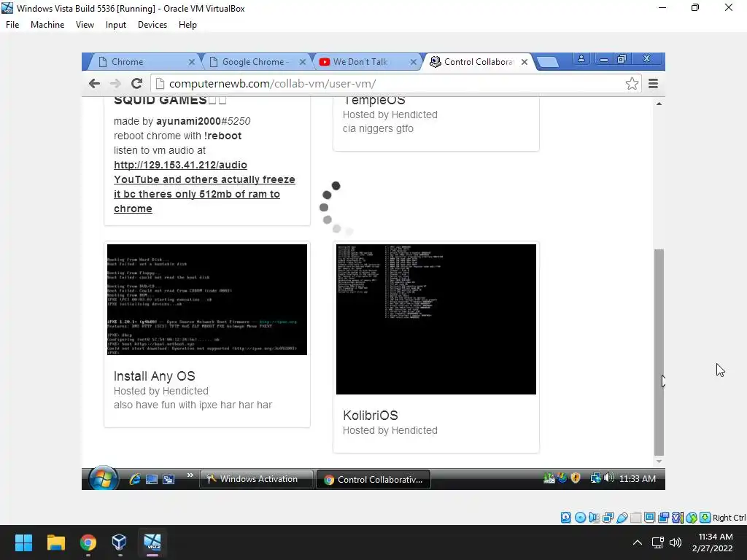The image size is (747, 560).
Task: Close the We Don't Talk tab
Action: 413,62
